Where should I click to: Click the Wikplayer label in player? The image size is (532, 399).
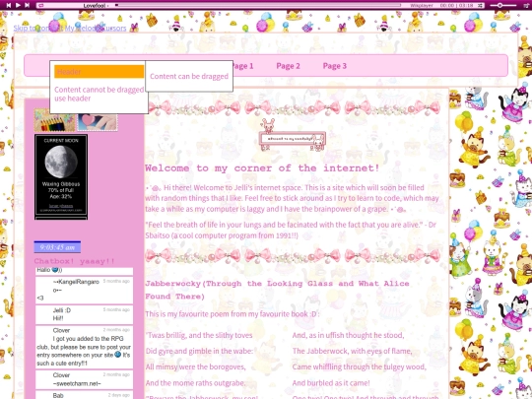tap(421, 6)
